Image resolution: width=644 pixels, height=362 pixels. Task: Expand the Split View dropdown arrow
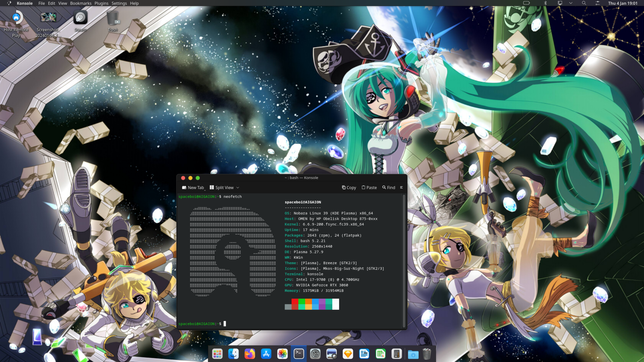point(238,188)
